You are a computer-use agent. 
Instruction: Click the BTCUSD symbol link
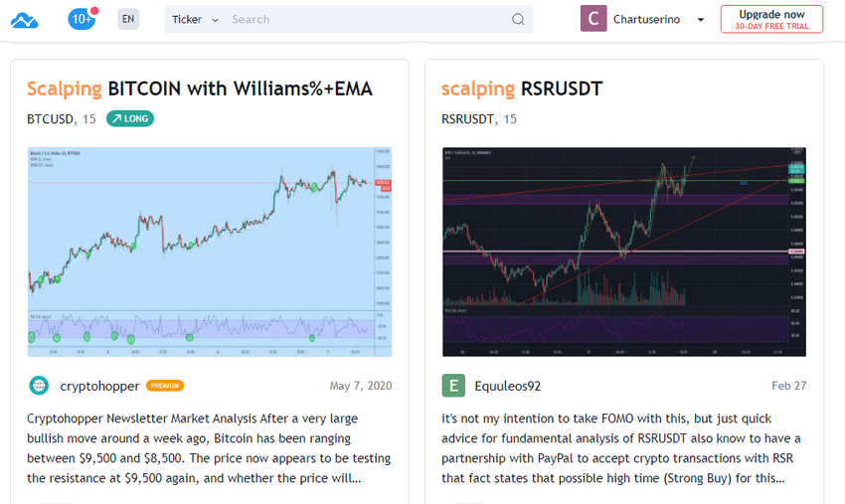50,119
